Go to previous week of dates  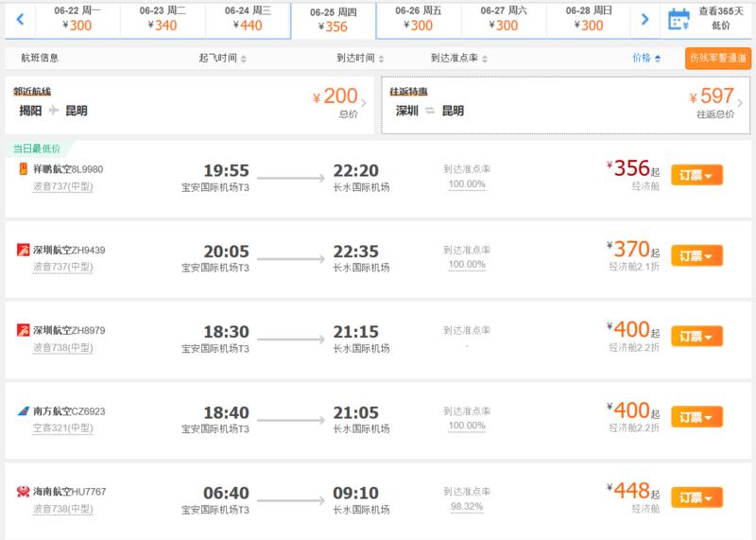point(20,19)
